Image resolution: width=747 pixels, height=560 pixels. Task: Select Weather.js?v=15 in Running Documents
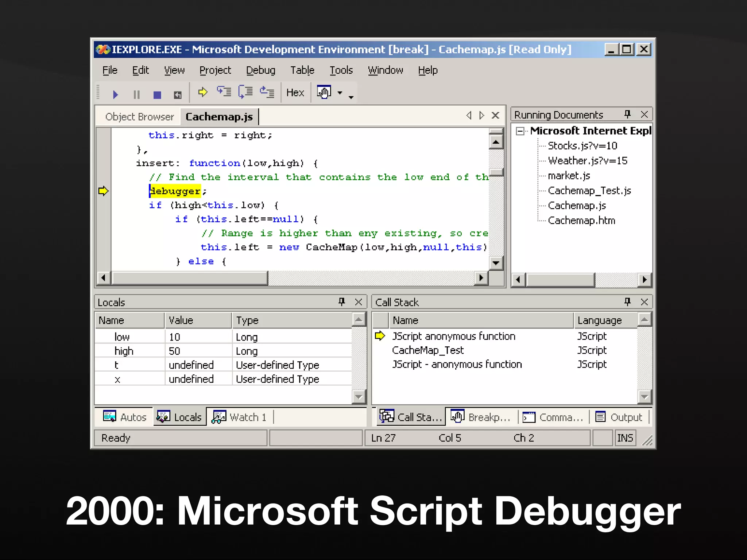pyautogui.click(x=588, y=161)
